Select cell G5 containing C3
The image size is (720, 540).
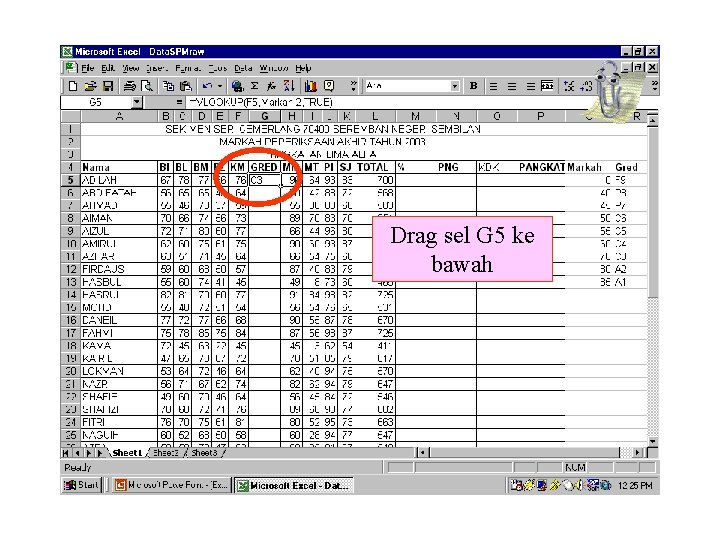point(264,180)
